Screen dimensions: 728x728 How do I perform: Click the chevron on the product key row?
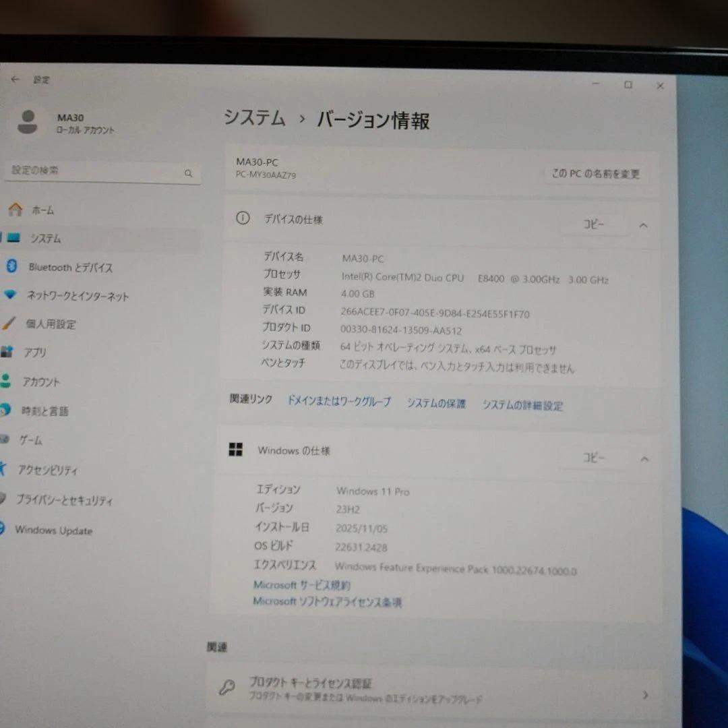(645, 695)
